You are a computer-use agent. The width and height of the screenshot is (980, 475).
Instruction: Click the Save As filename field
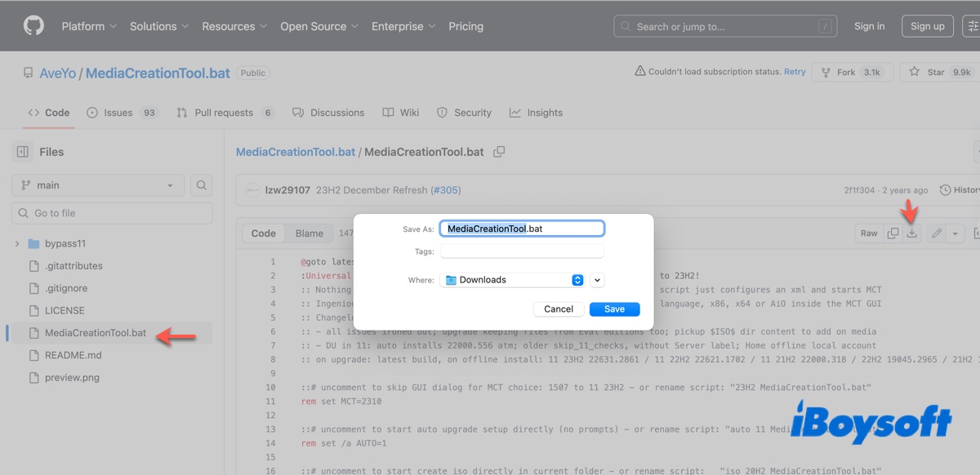tap(523, 228)
